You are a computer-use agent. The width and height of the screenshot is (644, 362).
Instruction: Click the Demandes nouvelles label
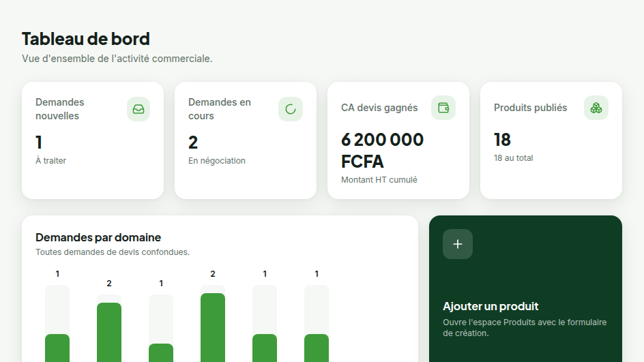pyautogui.click(x=60, y=109)
